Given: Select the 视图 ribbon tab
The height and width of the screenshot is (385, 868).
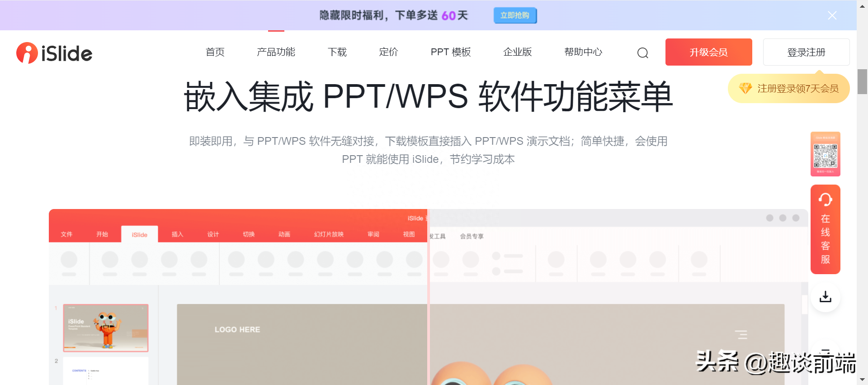Looking at the screenshot, I should click(409, 234).
